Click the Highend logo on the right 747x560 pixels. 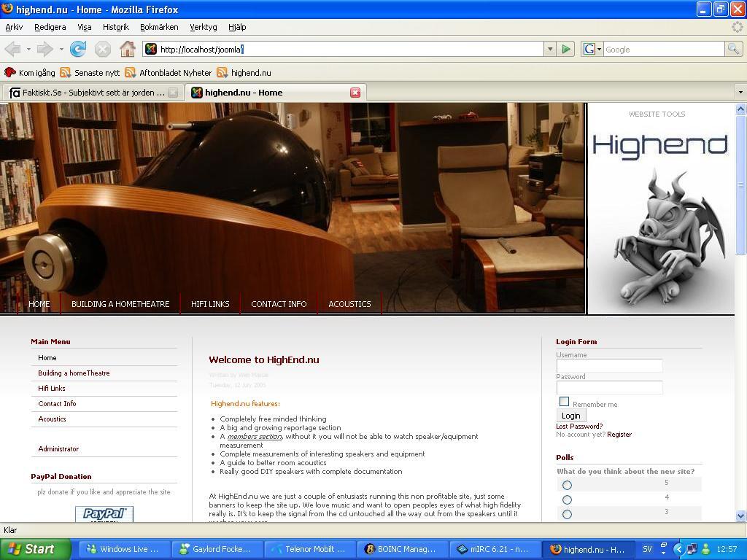659,146
